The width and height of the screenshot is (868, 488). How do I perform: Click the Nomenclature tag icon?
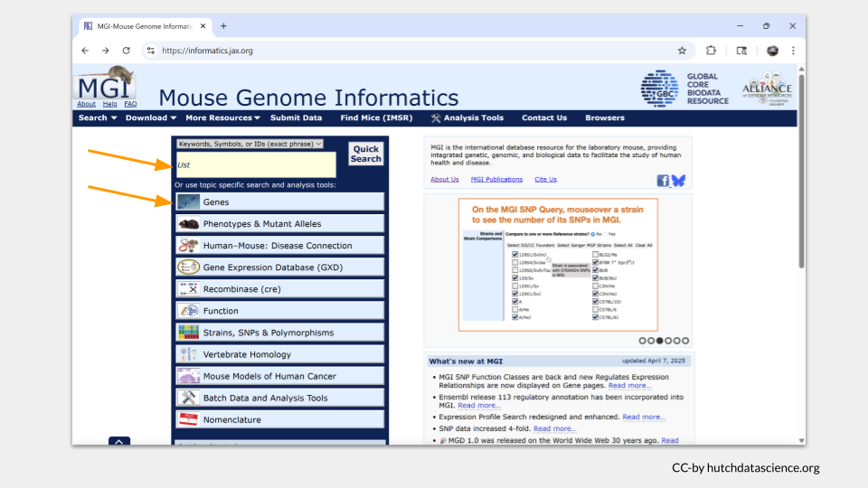pyautogui.click(x=188, y=419)
